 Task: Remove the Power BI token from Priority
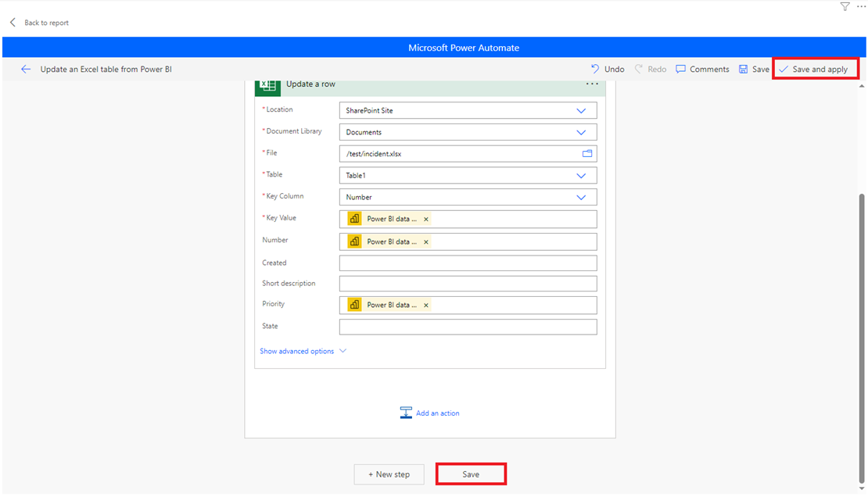click(x=425, y=305)
